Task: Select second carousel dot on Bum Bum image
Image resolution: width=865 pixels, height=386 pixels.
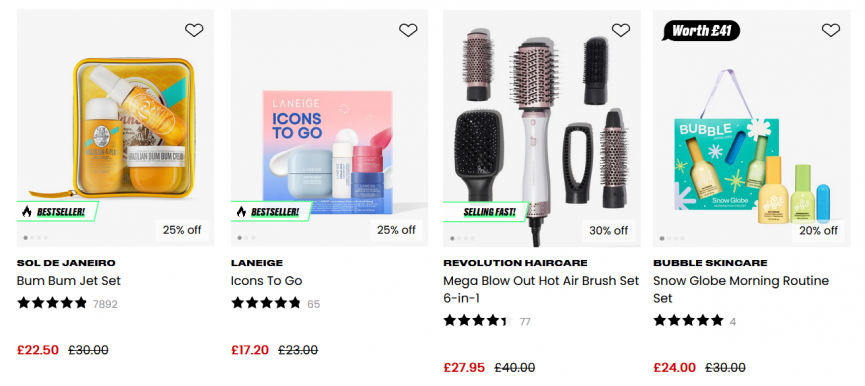Action: tap(32, 238)
